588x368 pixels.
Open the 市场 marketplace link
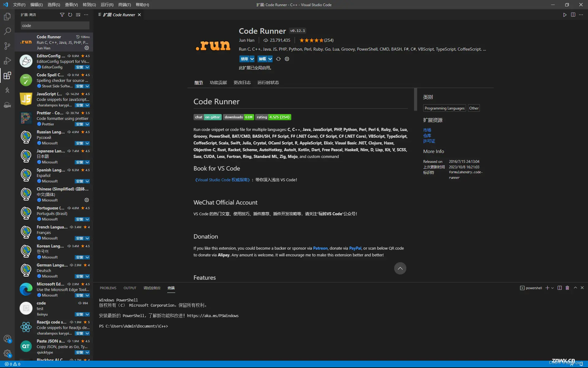pyautogui.click(x=427, y=130)
